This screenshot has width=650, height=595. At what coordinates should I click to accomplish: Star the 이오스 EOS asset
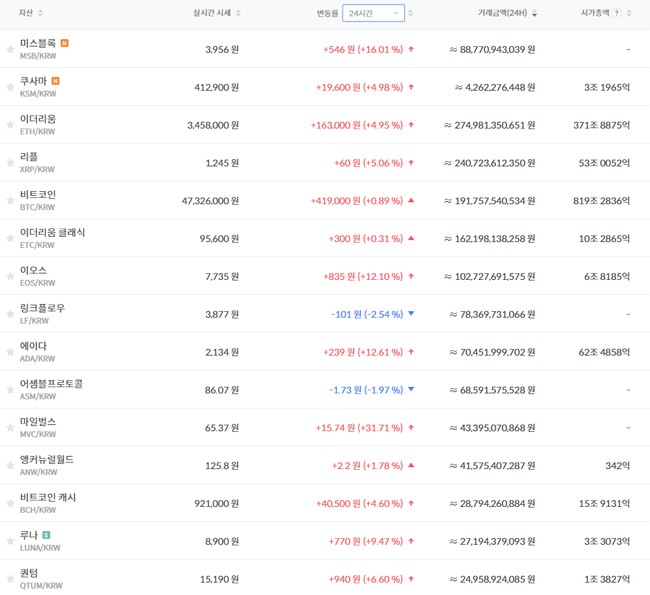tap(10, 276)
